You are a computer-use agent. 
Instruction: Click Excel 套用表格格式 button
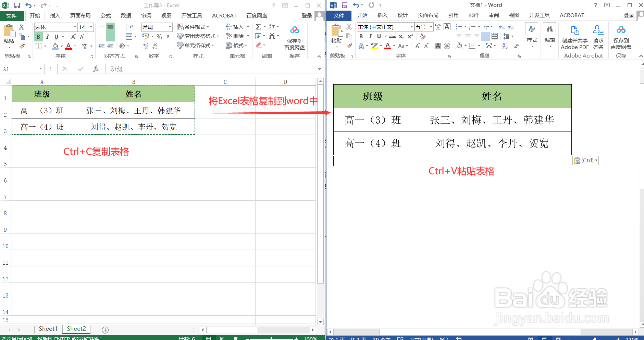click(198, 36)
